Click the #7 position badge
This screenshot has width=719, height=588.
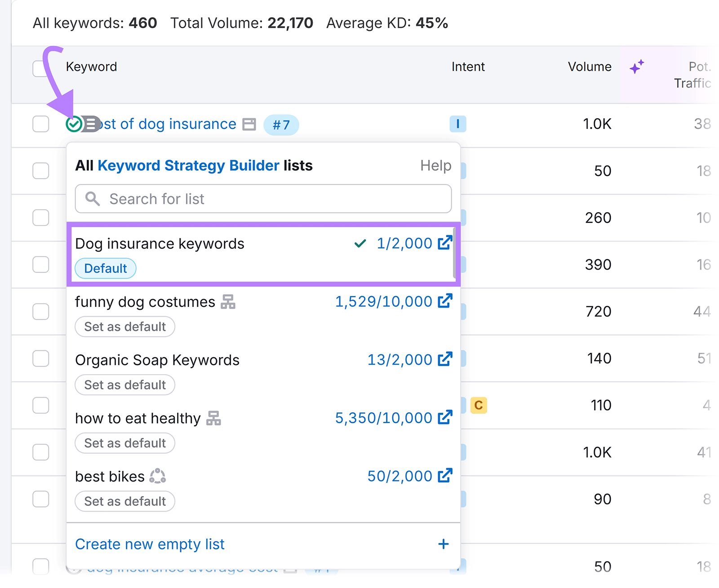point(281,125)
